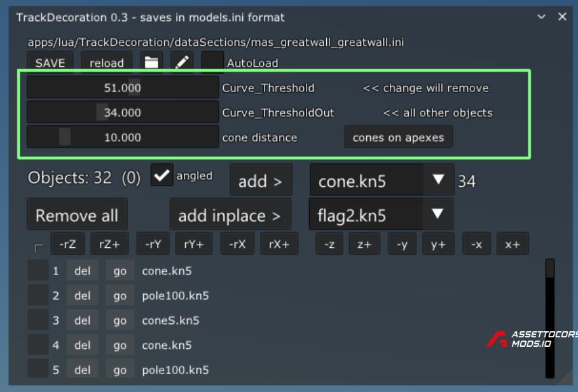Select the coneS.kn5 row text
This screenshot has height=392, width=578.
[170, 320]
